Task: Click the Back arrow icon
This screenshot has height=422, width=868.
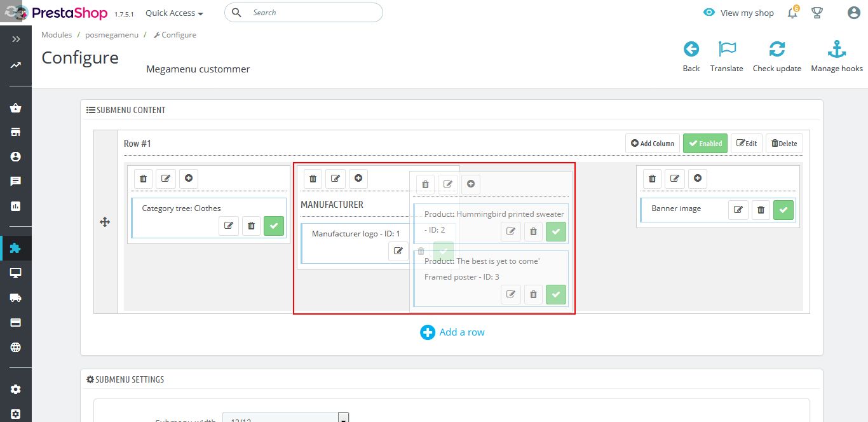Action: pyautogui.click(x=691, y=50)
